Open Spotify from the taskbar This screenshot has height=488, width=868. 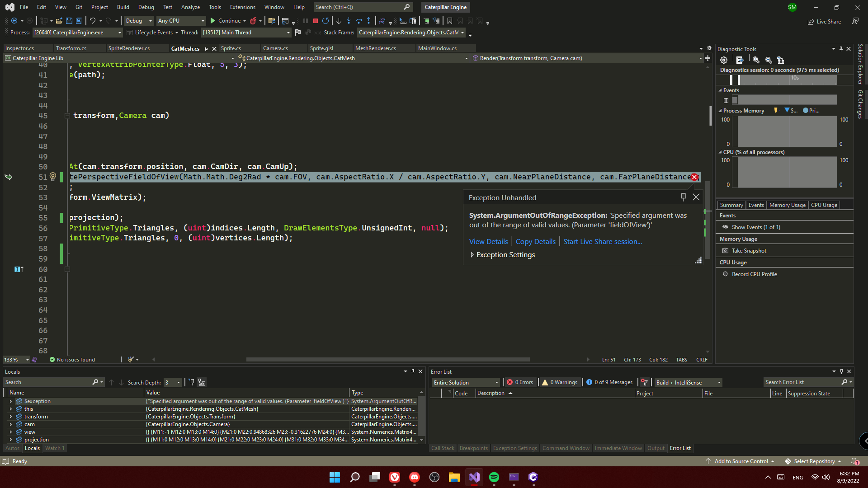click(x=494, y=478)
